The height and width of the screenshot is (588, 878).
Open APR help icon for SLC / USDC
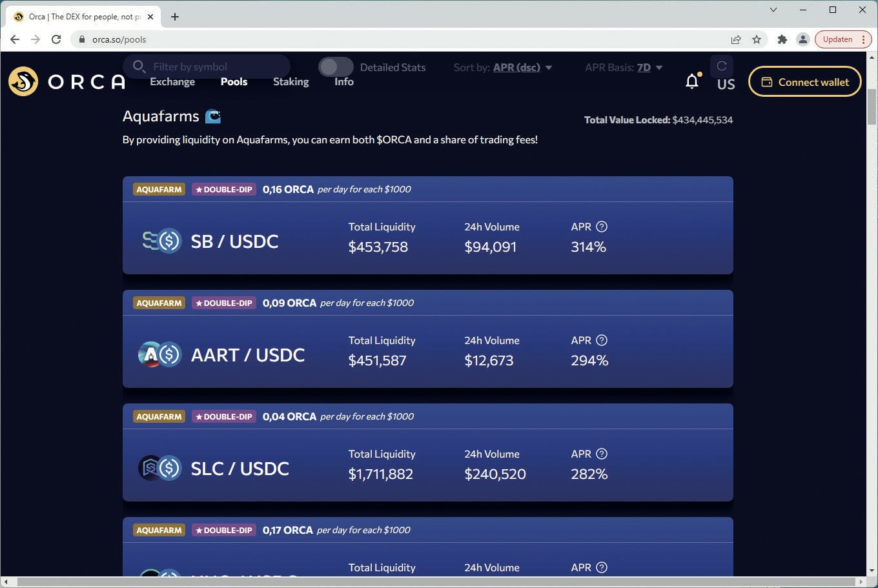pyautogui.click(x=602, y=454)
